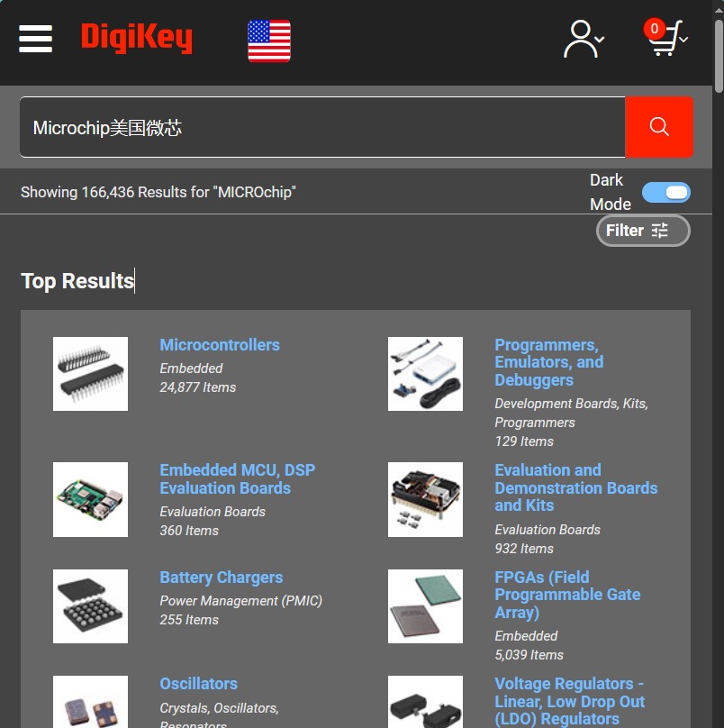Click "Power Management (PMIC)" subtitle

tap(240, 601)
